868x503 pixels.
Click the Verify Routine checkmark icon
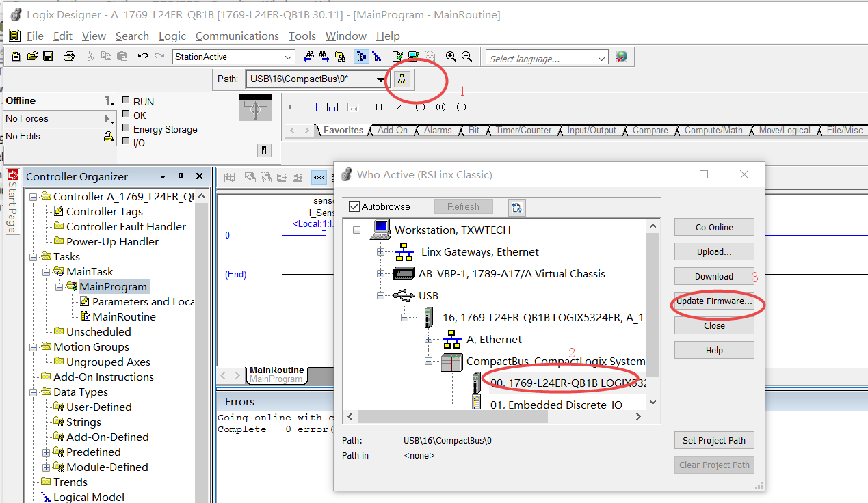397,57
